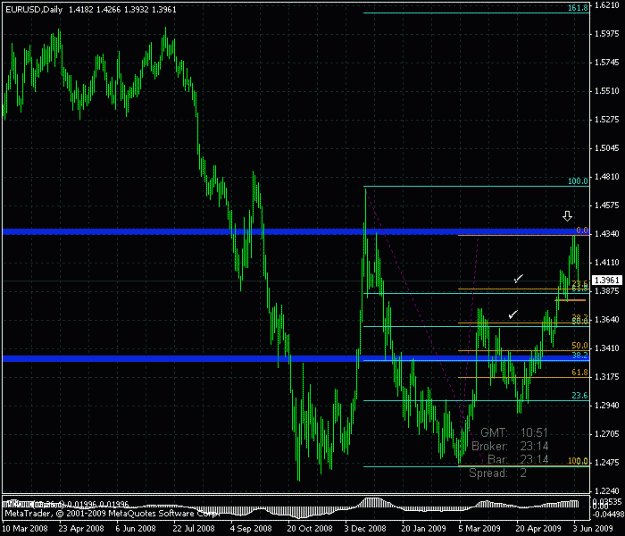Click the orange 50.0 Fibonacci label
The image size is (625, 536).
[x=580, y=346]
